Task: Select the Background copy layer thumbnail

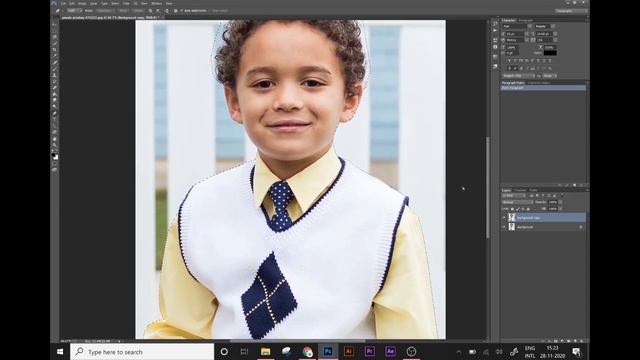Action: [511, 218]
